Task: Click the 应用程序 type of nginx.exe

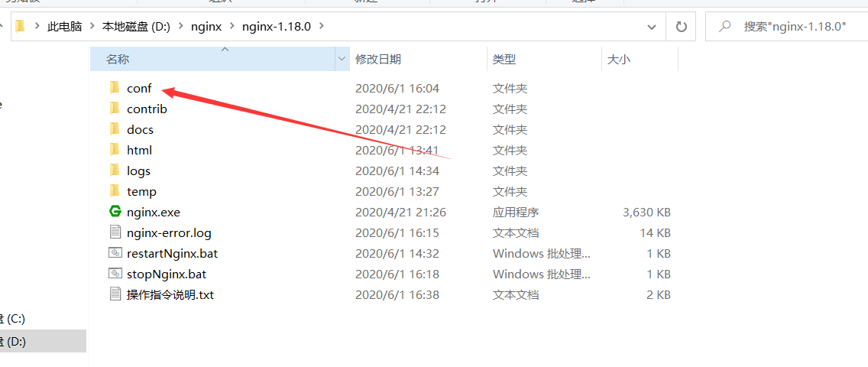Action: click(515, 212)
